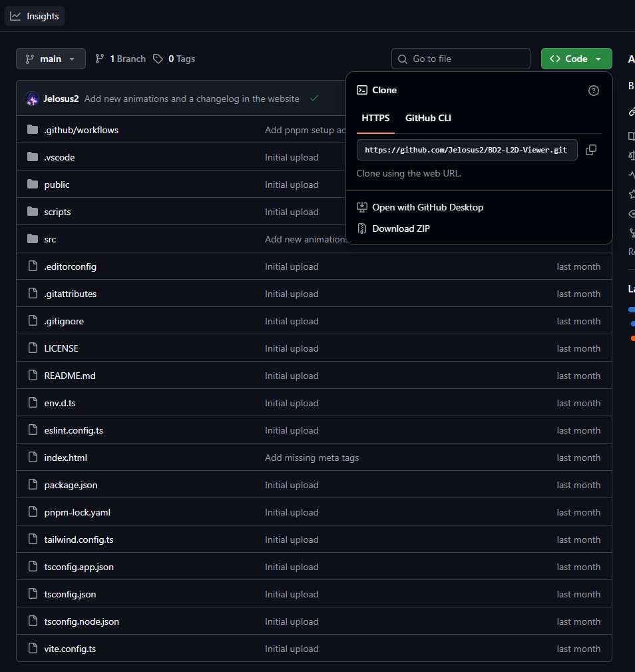Click the branches fork icon beside 1 Branch
Viewport: 635px width, 672px height.
(99, 59)
